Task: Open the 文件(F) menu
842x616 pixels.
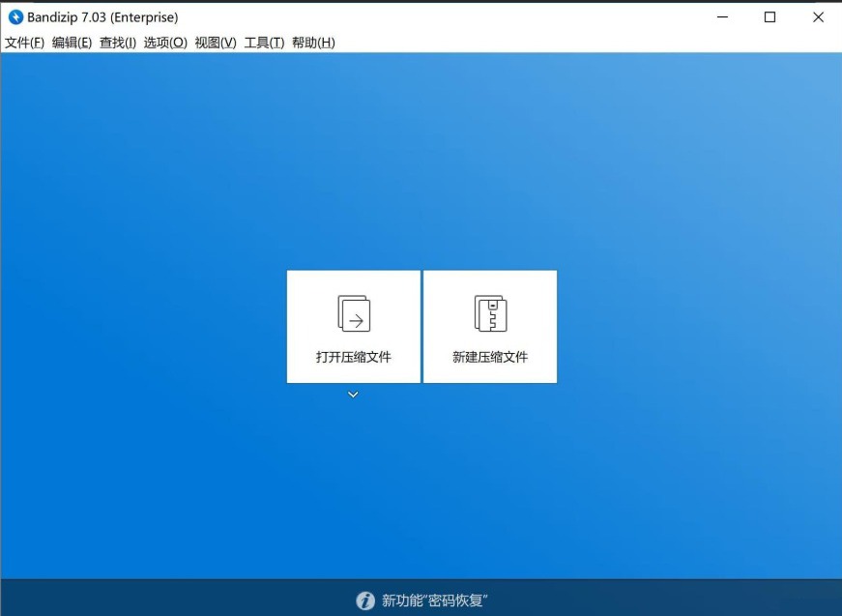Action: tap(25, 43)
